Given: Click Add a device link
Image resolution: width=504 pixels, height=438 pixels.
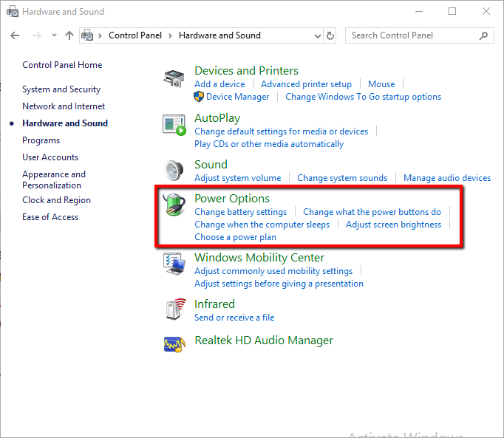Looking at the screenshot, I should click(x=219, y=84).
